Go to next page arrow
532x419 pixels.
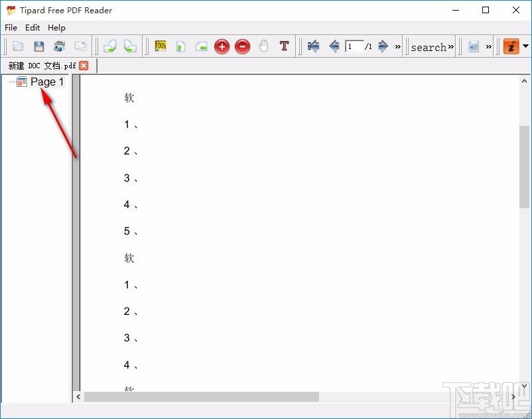coord(383,46)
